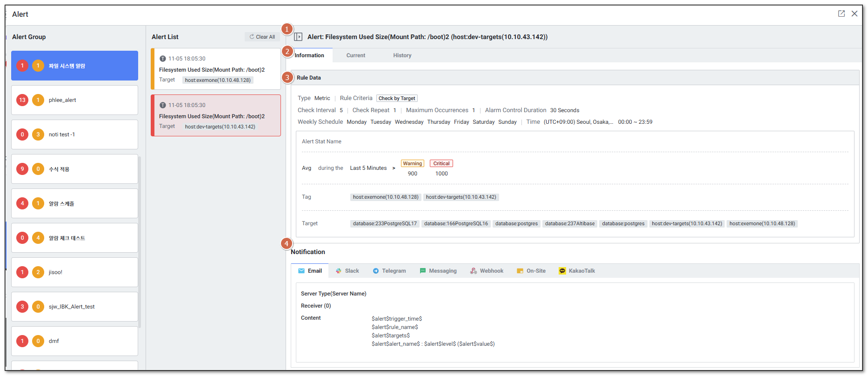Select the Messaging notification tab
The width and height of the screenshot is (868, 376).
438,271
